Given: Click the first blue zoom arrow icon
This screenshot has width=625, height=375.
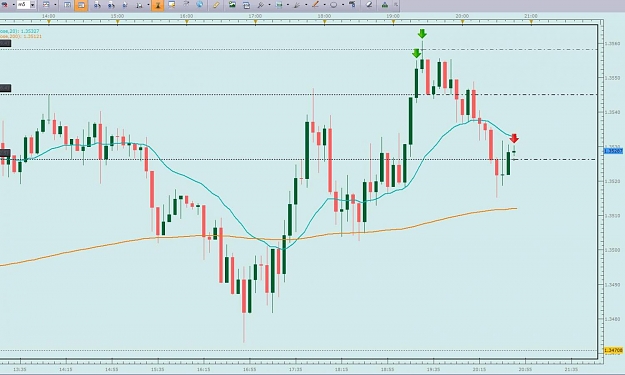Looking at the screenshot, I should (97, 5).
